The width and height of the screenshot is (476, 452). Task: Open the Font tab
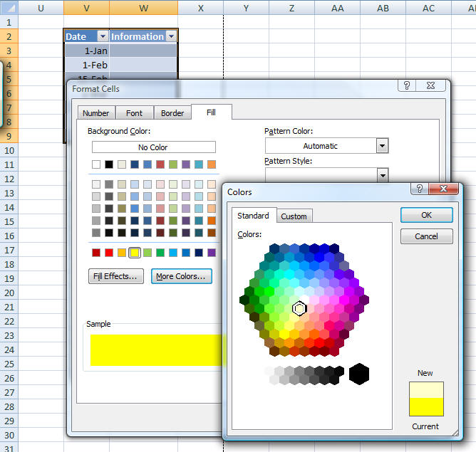tap(134, 113)
